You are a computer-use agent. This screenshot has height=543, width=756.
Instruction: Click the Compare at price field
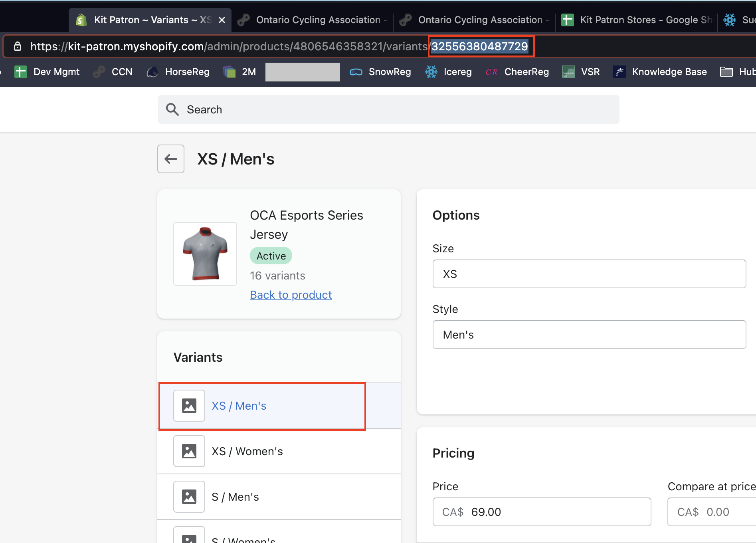pyautogui.click(x=712, y=512)
